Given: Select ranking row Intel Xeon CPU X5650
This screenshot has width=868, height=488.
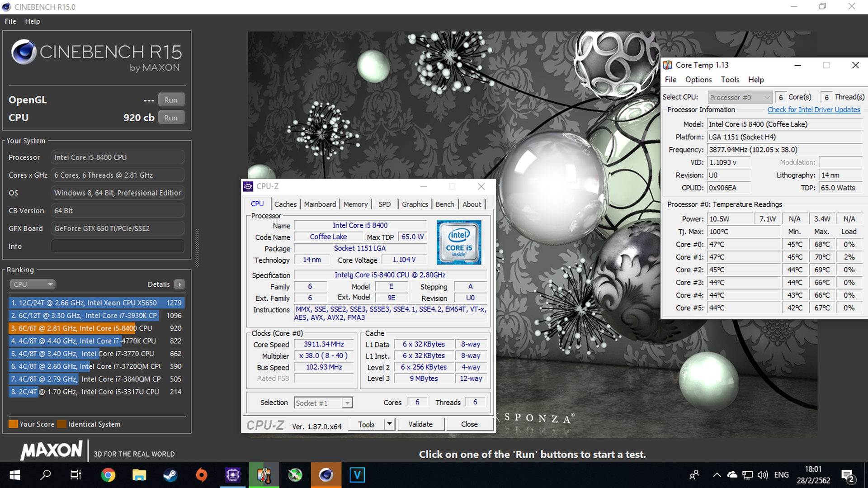Looking at the screenshot, I should point(96,303).
